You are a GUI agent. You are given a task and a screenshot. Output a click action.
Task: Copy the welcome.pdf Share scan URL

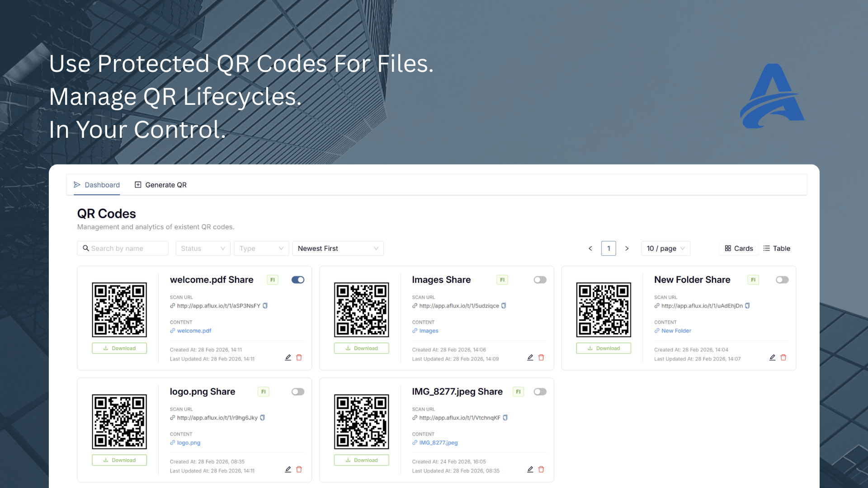(x=265, y=306)
